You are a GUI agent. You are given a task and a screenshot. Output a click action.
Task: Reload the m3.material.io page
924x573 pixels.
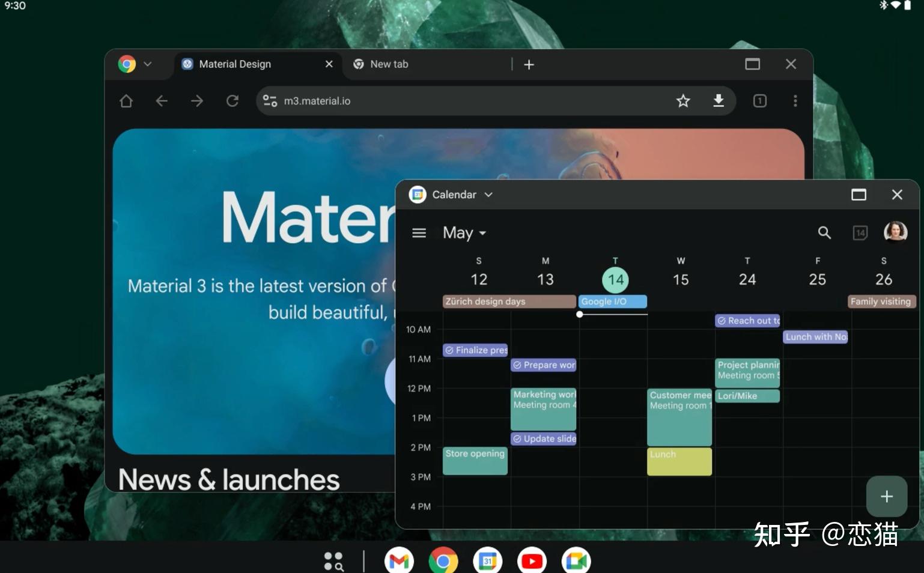point(233,101)
